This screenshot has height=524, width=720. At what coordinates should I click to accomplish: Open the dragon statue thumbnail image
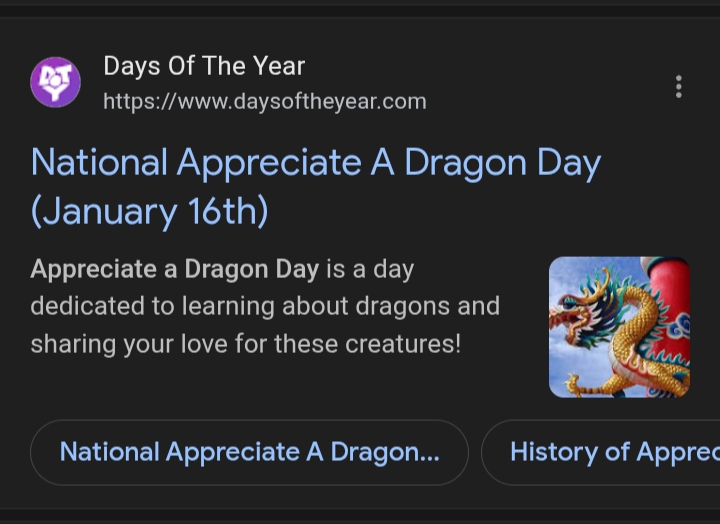click(x=619, y=327)
